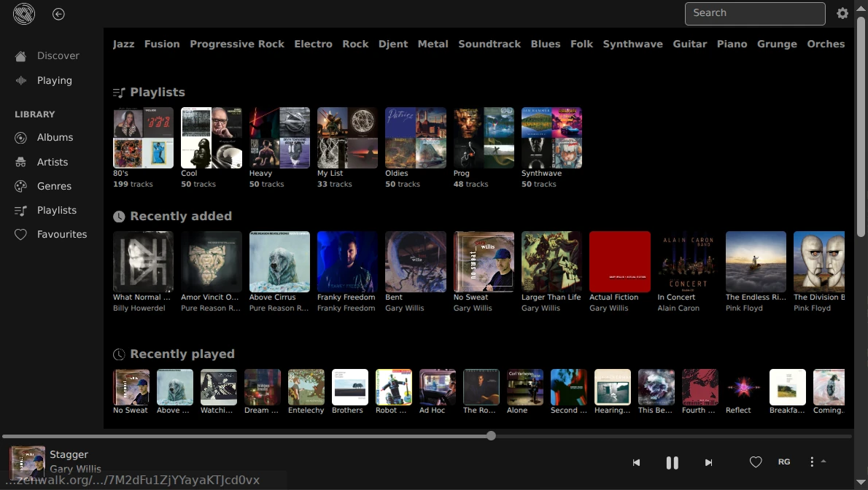Click the Search input field
Viewport: 868px width, 490px height.
pyautogui.click(x=754, y=13)
